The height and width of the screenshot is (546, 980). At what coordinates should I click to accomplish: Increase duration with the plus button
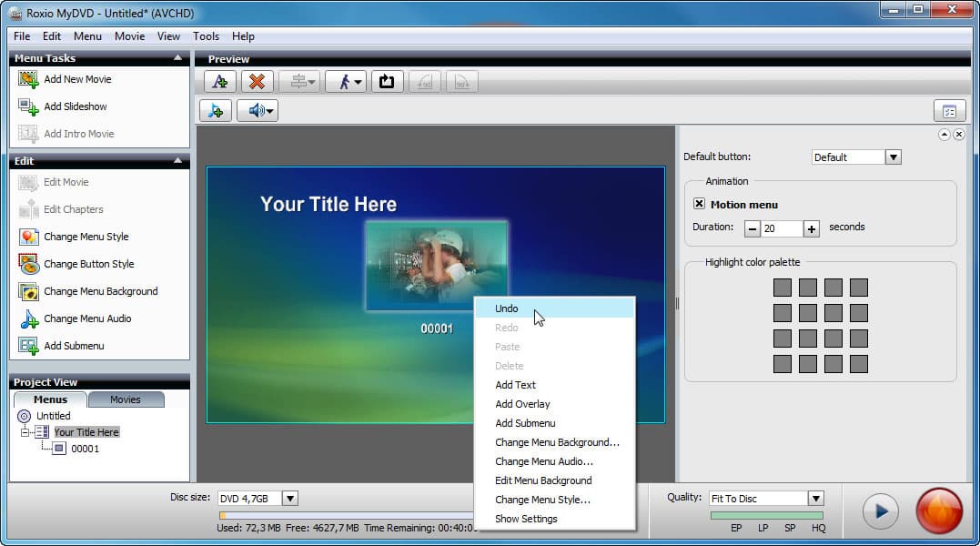[x=812, y=228]
